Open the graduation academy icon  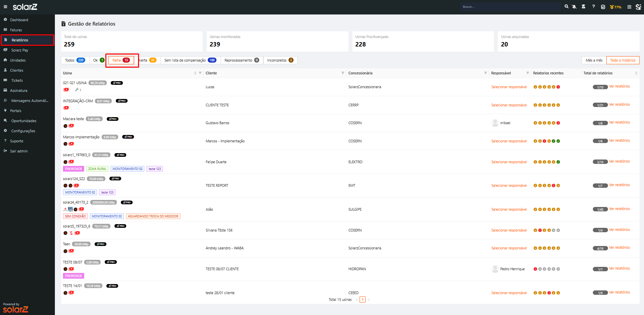tap(583, 7)
